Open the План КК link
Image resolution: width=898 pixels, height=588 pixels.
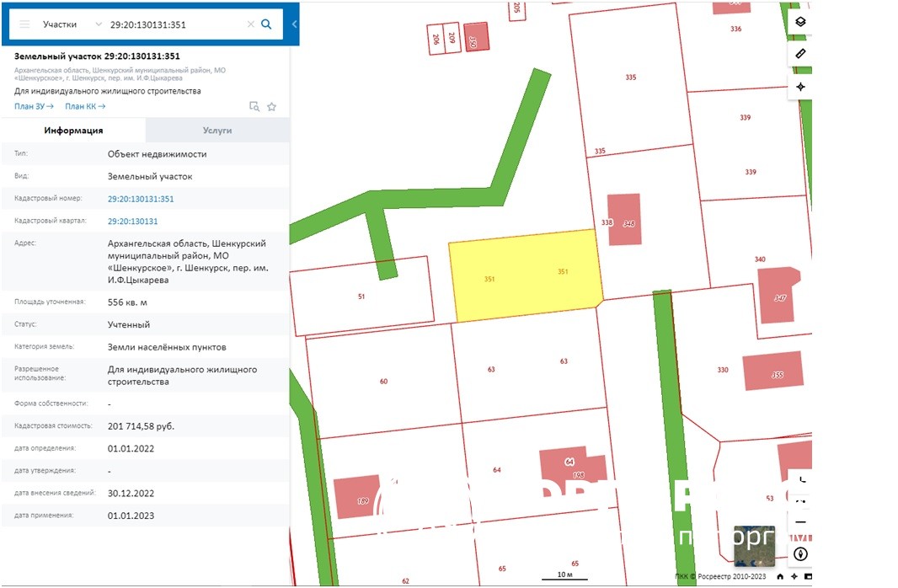click(85, 107)
